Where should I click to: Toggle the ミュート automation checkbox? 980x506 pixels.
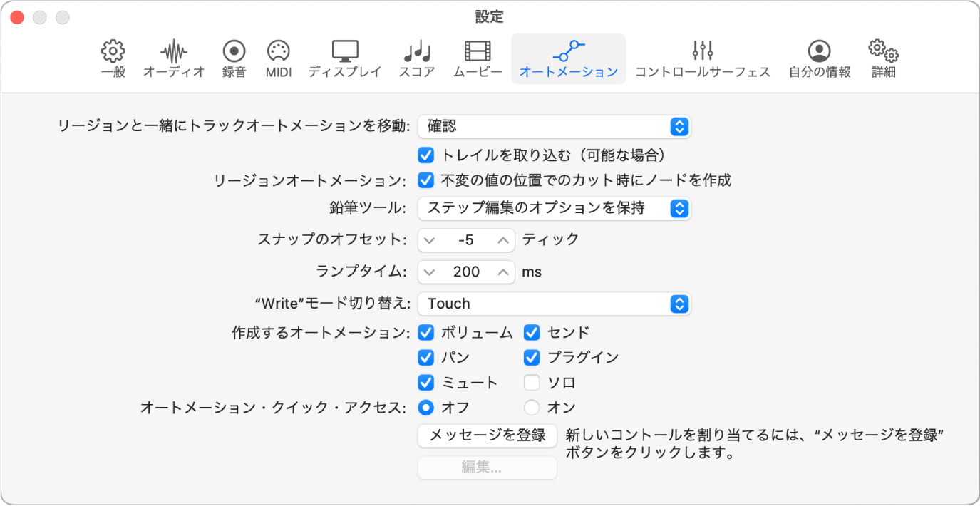pyautogui.click(x=426, y=382)
